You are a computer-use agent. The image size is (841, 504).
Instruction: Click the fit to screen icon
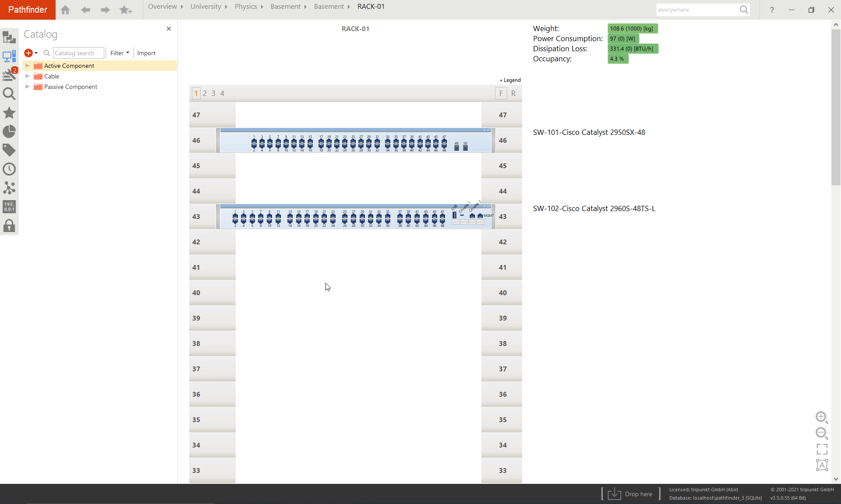click(x=822, y=449)
